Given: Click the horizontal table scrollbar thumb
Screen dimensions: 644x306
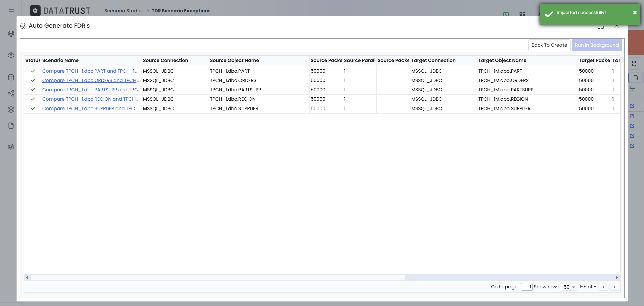Looking at the screenshot, I should coord(217,278).
